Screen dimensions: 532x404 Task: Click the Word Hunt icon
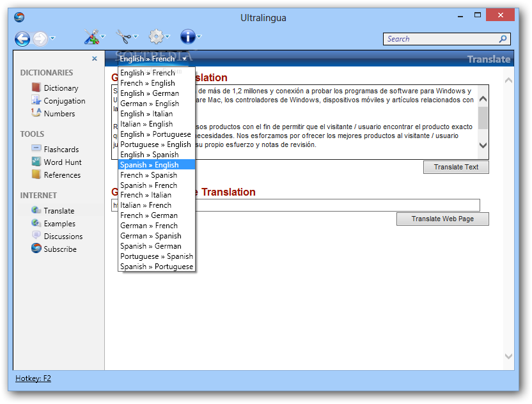coord(36,162)
